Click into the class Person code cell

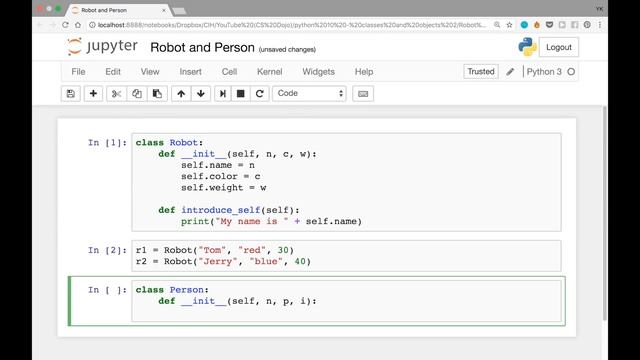click(347, 301)
